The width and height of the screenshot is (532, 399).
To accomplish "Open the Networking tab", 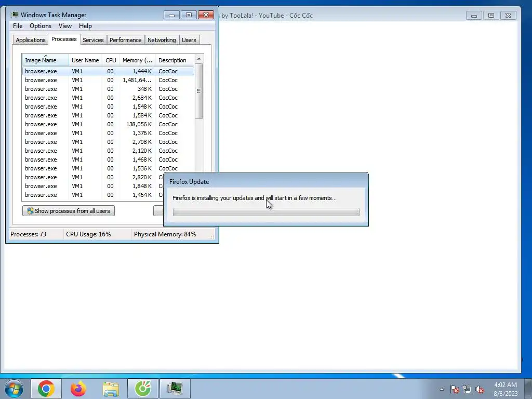I will point(162,40).
